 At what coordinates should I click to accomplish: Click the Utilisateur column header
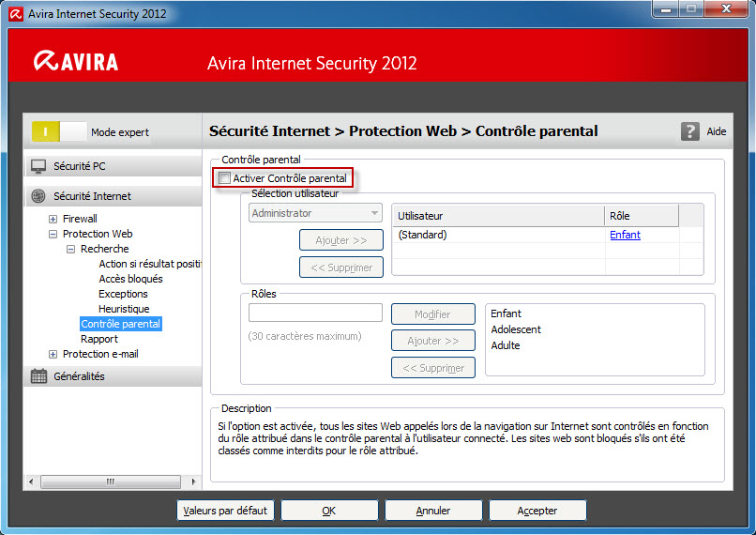point(499,216)
